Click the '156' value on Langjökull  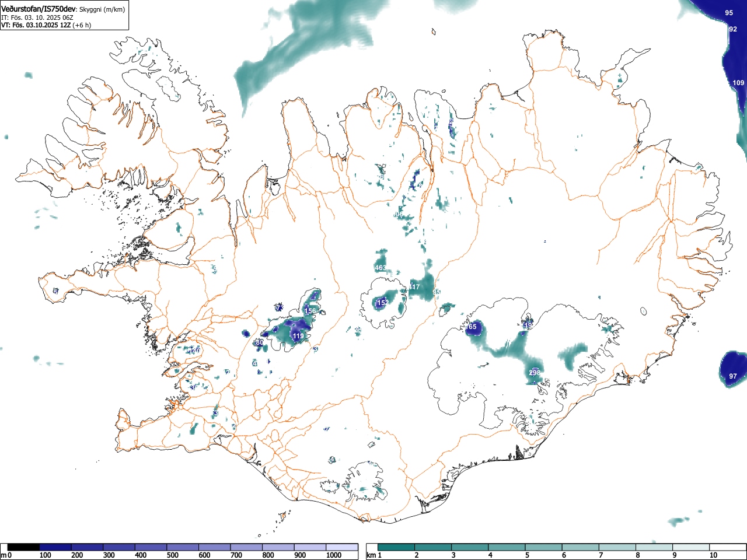pyautogui.click(x=310, y=311)
